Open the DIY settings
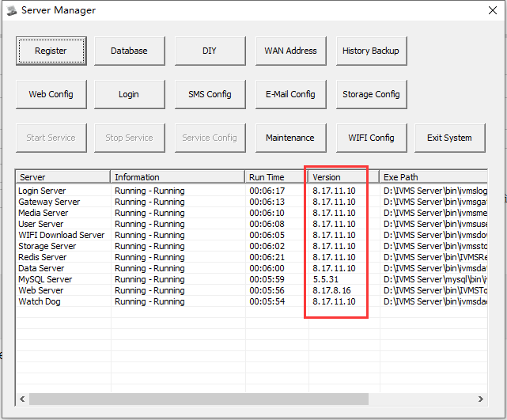The width and height of the screenshot is (507, 420). point(210,51)
